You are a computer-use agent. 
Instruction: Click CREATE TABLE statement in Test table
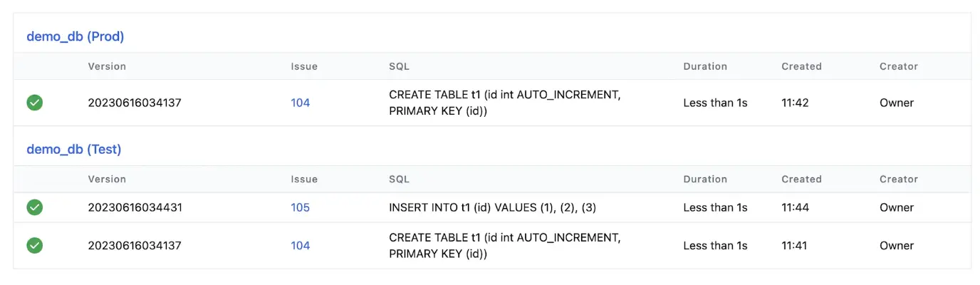pos(504,245)
